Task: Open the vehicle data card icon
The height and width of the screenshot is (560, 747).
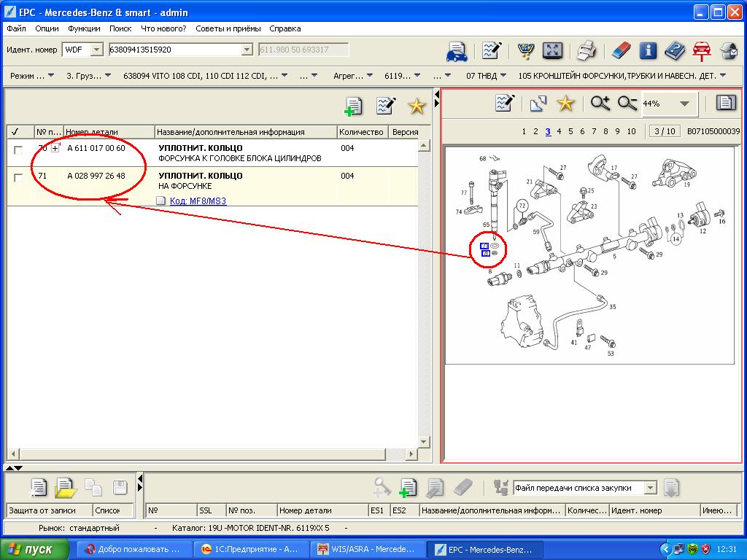Action: click(x=457, y=51)
